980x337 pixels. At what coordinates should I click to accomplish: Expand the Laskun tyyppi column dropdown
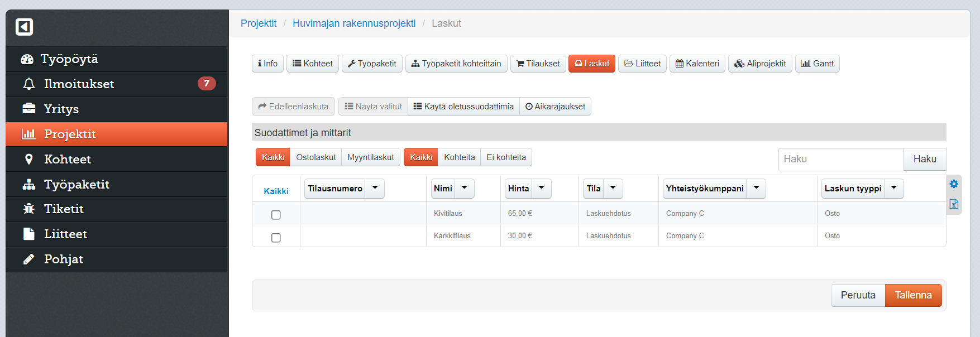893,189
